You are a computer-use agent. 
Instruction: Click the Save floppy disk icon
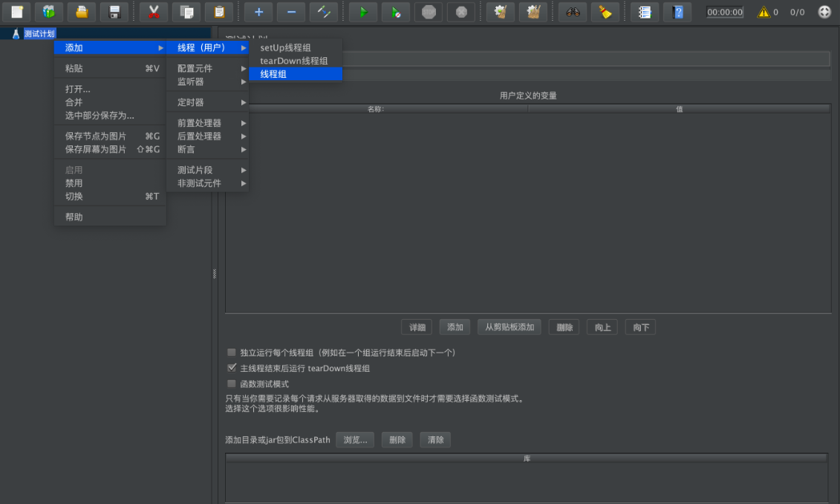[114, 12]
